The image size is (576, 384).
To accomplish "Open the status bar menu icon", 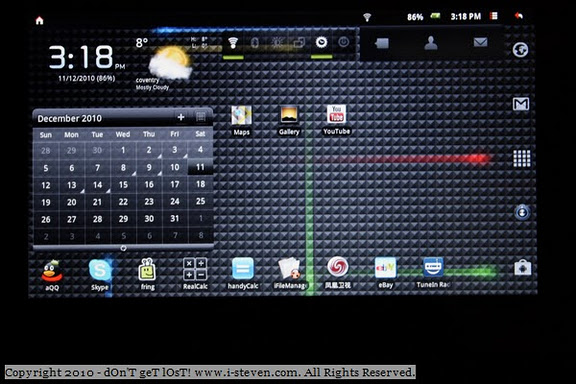I will (x=494, y=16).
